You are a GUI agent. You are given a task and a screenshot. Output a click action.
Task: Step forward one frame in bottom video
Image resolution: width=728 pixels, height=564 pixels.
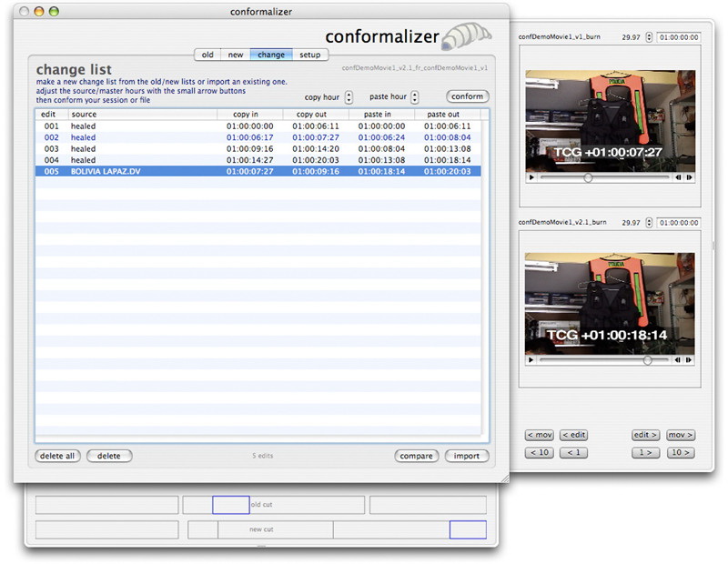690,360
